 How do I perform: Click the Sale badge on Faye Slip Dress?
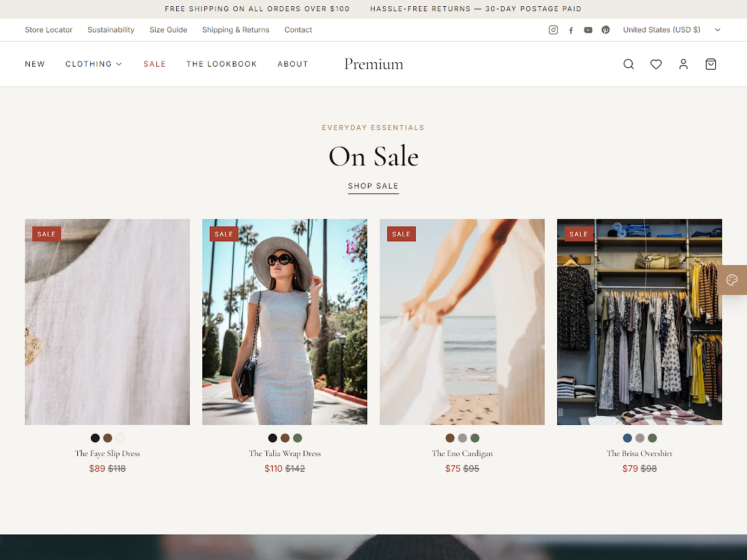(x=47, y=234)
